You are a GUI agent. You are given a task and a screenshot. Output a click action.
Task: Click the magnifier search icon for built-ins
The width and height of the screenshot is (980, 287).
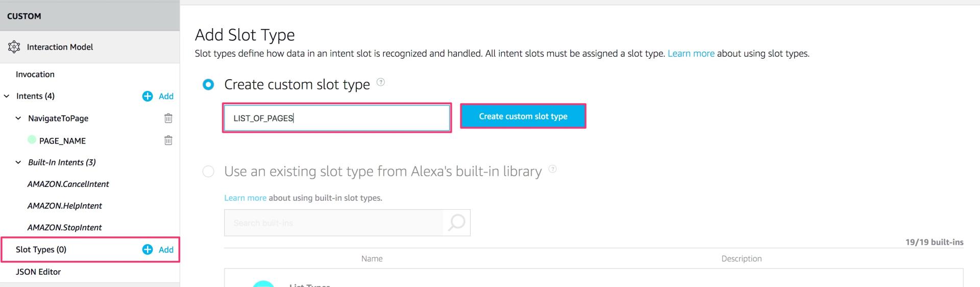coord(456,223)
